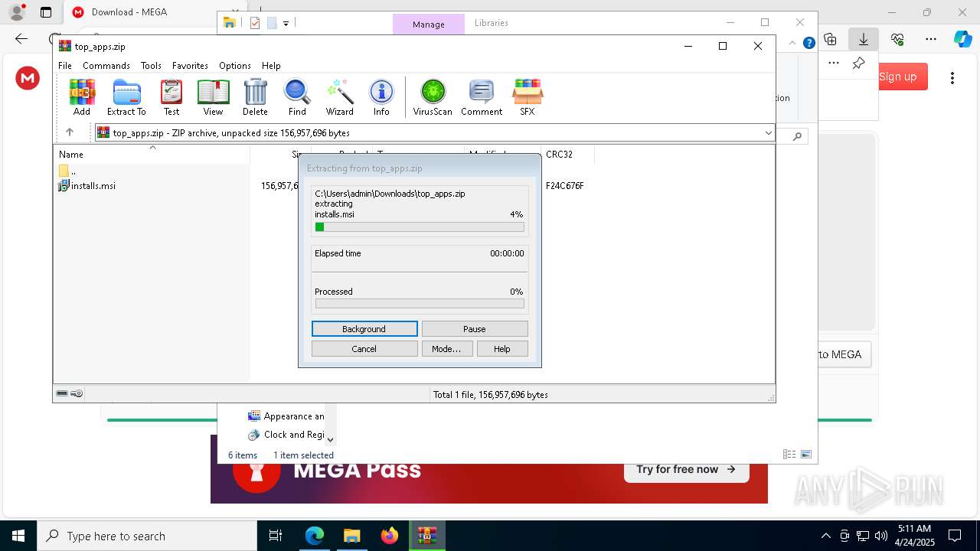Pause the extraction
The image size is (980, 551).
[x=475, y=329]
